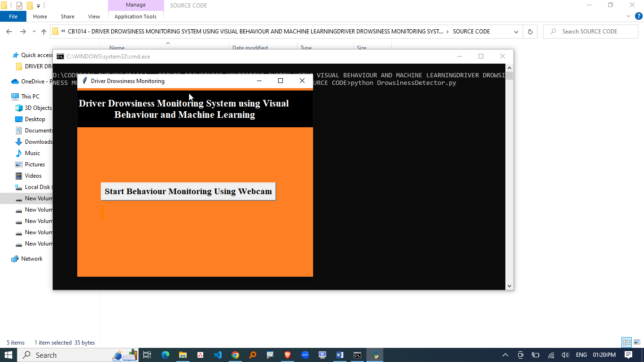Go forward in File Explorer
The width and height of the screenshot is (644, 362).
(23, 32)
